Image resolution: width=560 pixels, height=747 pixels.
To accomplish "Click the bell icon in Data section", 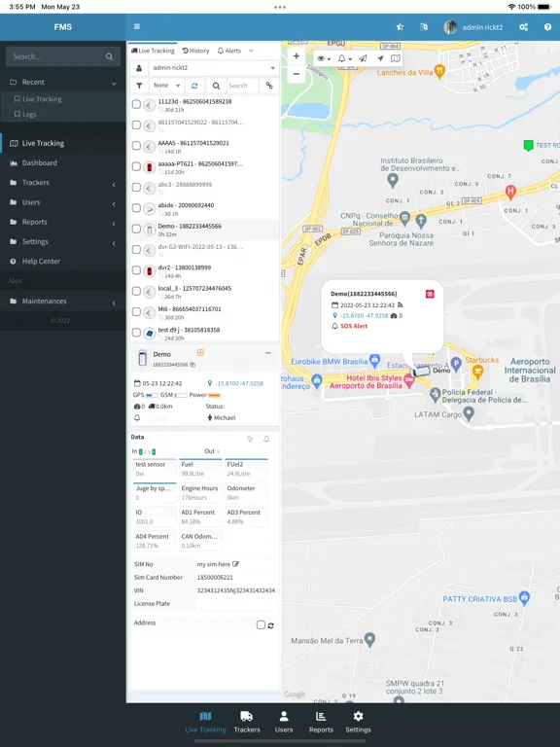I will click(266, 439).
